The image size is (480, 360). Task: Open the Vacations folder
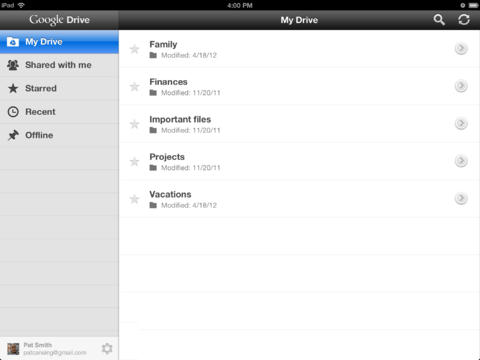[x=299, y=199]
